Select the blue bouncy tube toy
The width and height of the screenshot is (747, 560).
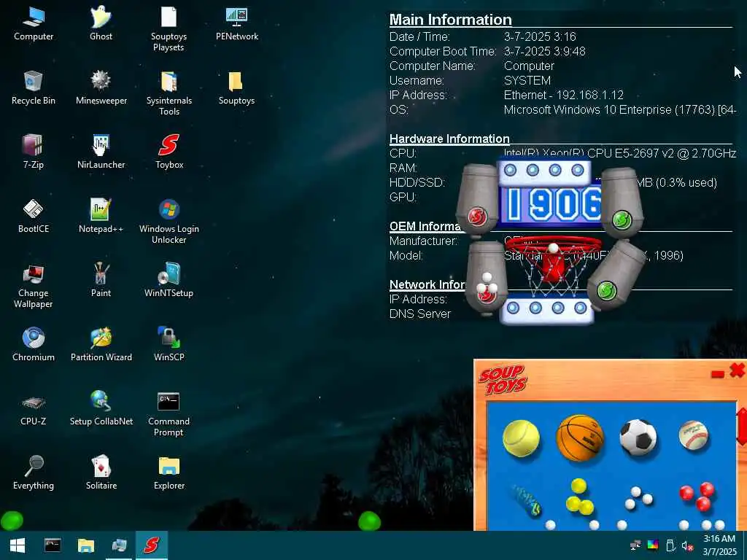(x=527, y=501)
